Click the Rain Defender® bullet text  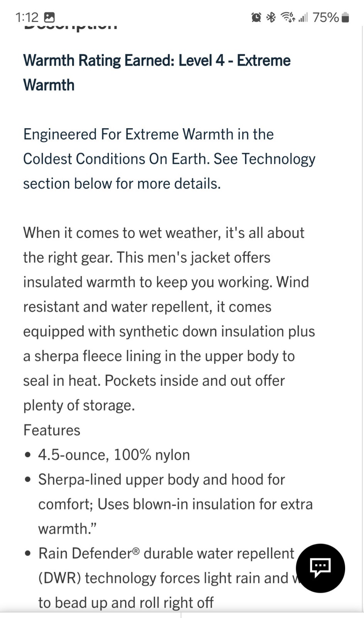[166, 578]
